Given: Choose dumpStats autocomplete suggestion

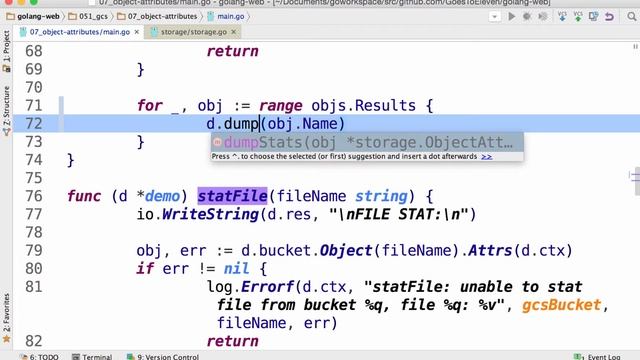Looking at the screenshot, I should (367, 142).
